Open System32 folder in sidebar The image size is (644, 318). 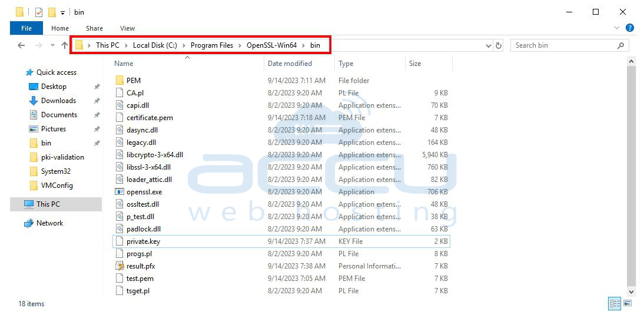tap(56, 171)
